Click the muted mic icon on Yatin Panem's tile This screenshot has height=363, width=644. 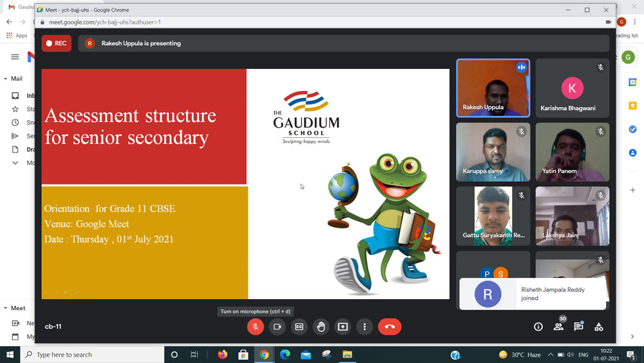pyautogui.click(x=600, y=131)
